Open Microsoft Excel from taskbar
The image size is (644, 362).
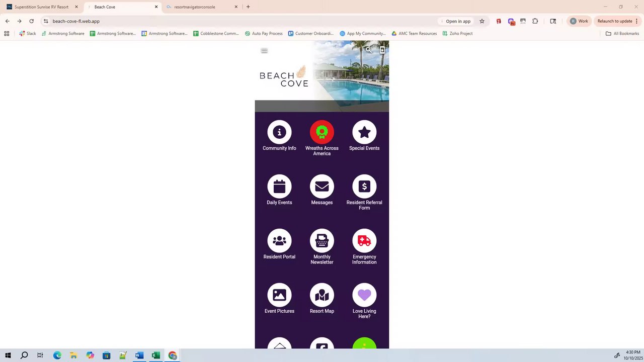(156, 355)
